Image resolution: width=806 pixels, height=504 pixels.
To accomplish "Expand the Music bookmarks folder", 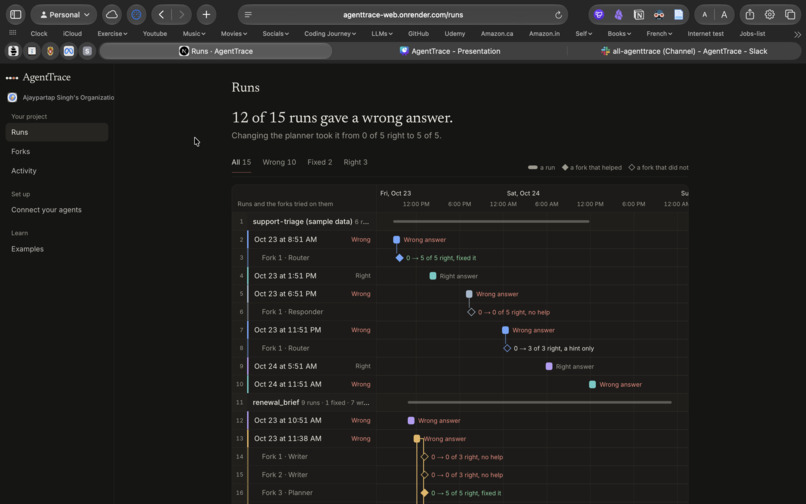I will [194, 33].
